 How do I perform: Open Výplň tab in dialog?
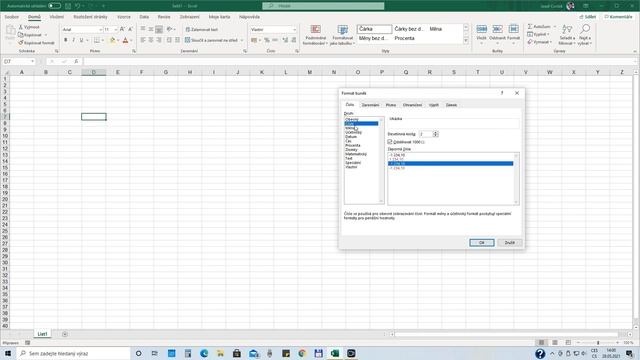433,105
